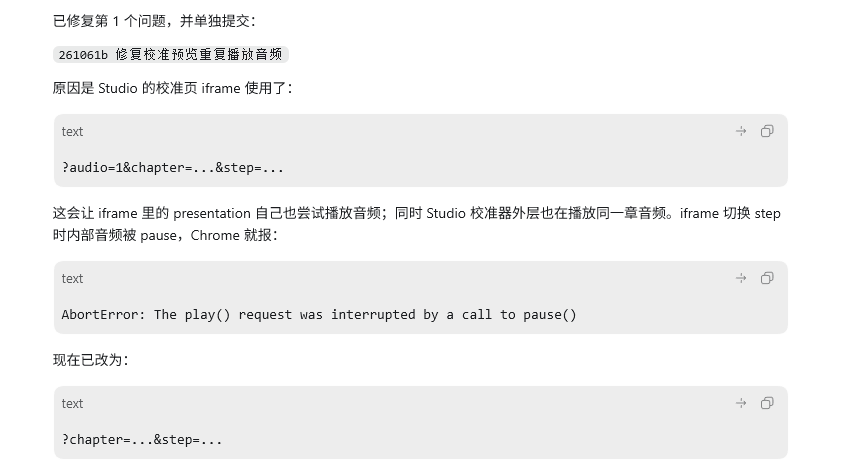Click the text label of the first code block
Viewport: 855px width, 463px height.
pyautogui.click(x=72, y=131)
